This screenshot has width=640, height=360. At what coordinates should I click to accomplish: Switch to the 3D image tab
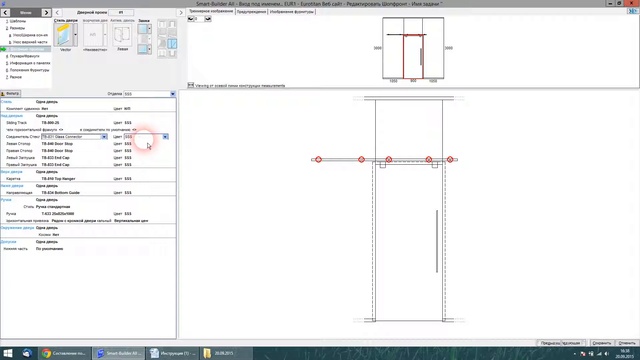click(211, 11)
